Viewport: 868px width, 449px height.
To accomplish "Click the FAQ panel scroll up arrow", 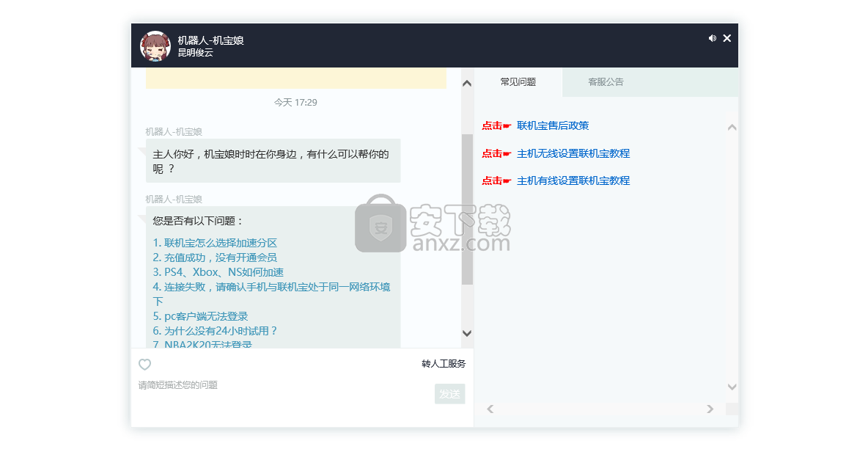I will 732,127.
